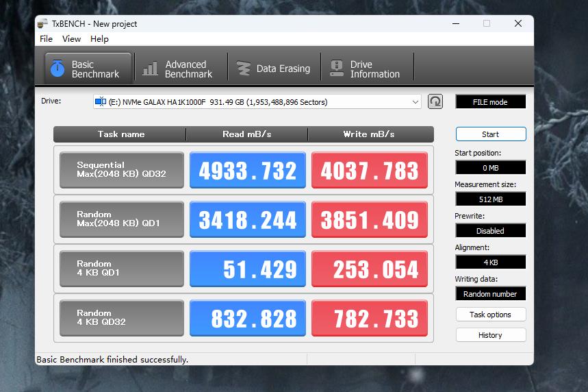Click the NVMe drive icon in drive selector
Screen dimensions: 588x392
[100, 101]
